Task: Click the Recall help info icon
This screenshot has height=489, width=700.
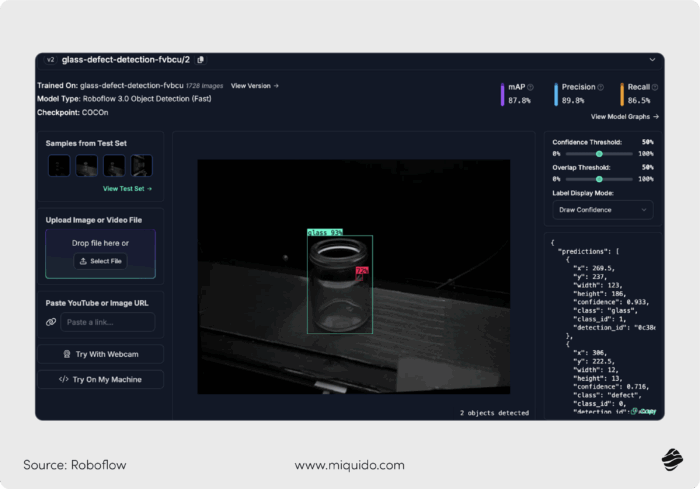Action: pyautogui.click(x=654, y=87)
